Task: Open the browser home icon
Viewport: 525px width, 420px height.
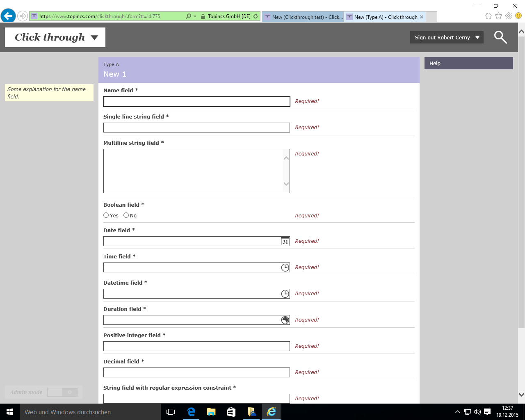Action: point(488,16)
